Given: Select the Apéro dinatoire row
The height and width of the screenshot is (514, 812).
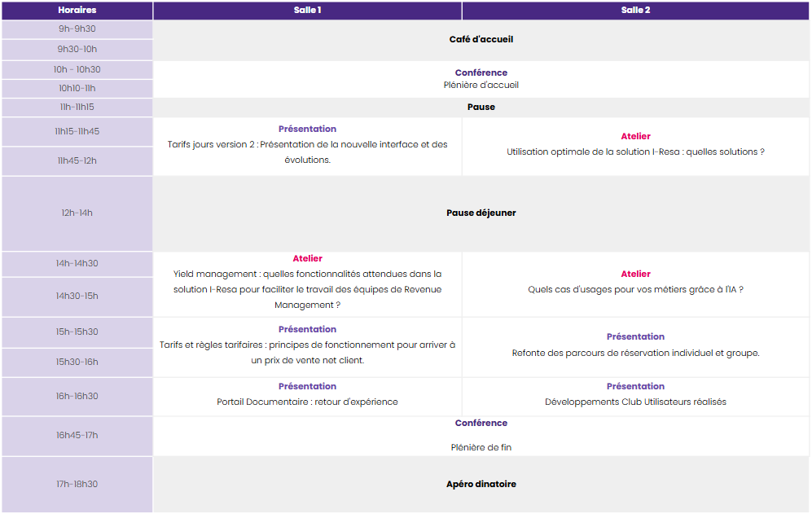Looking at the screenshot, I should tap(481, 484).
